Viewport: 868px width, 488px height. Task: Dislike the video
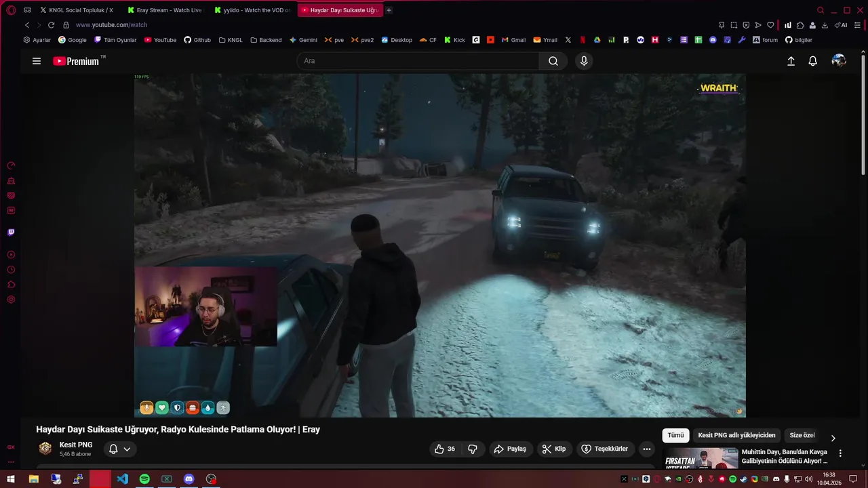point(473,449)
